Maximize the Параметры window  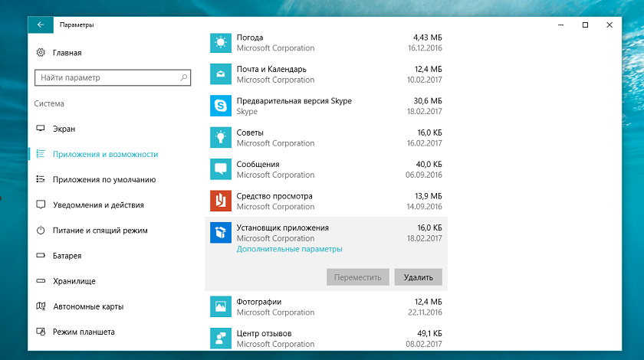tap(585, 25)
